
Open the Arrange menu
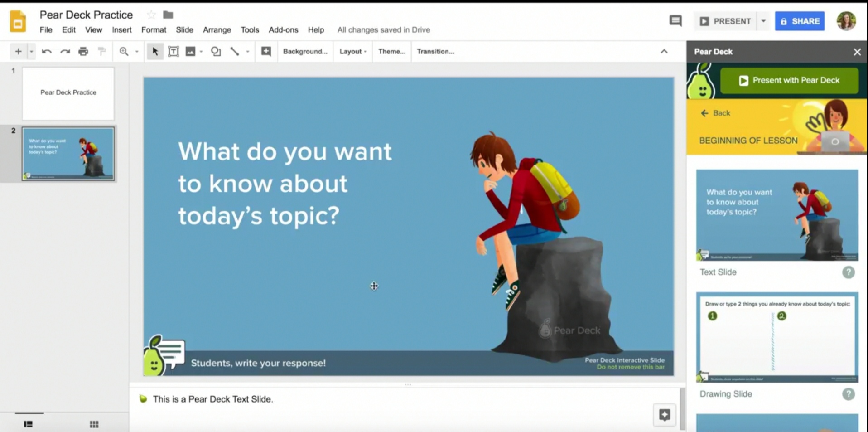point(217,30)
